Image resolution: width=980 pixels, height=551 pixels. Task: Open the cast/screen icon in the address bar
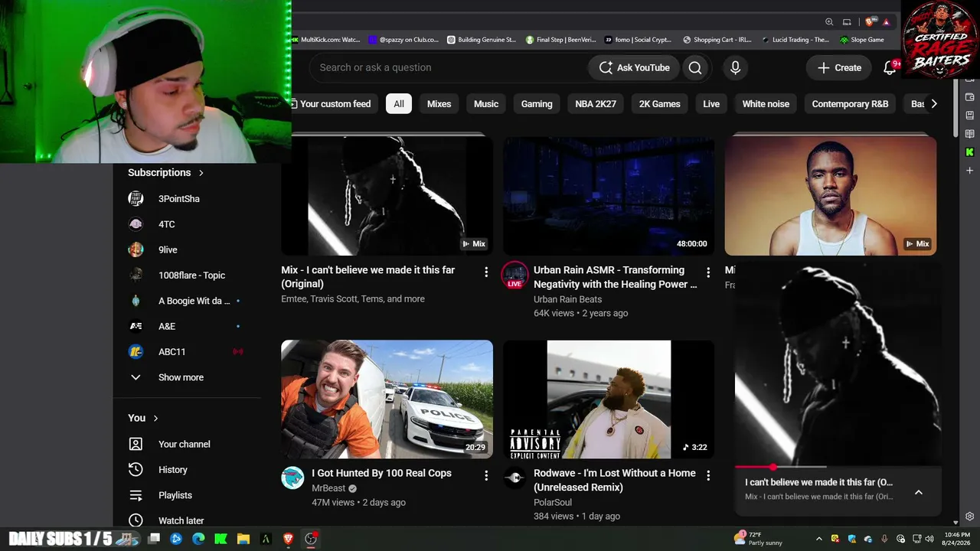point(847,22)
